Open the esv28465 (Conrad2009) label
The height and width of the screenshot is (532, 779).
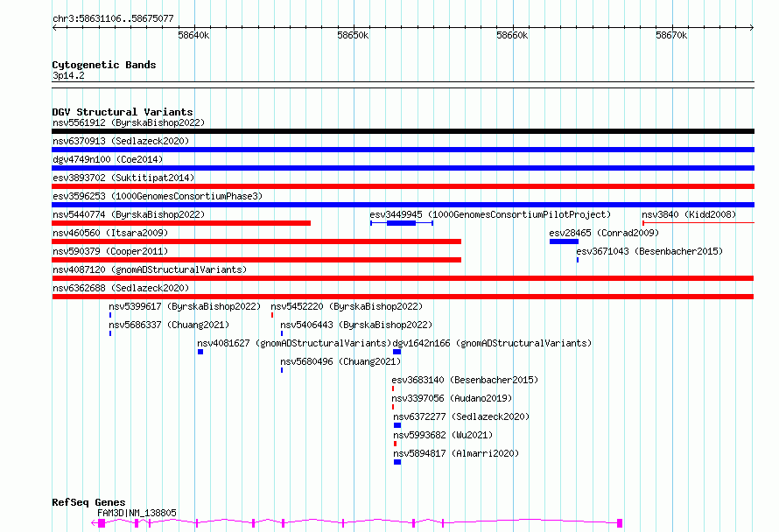604,233
